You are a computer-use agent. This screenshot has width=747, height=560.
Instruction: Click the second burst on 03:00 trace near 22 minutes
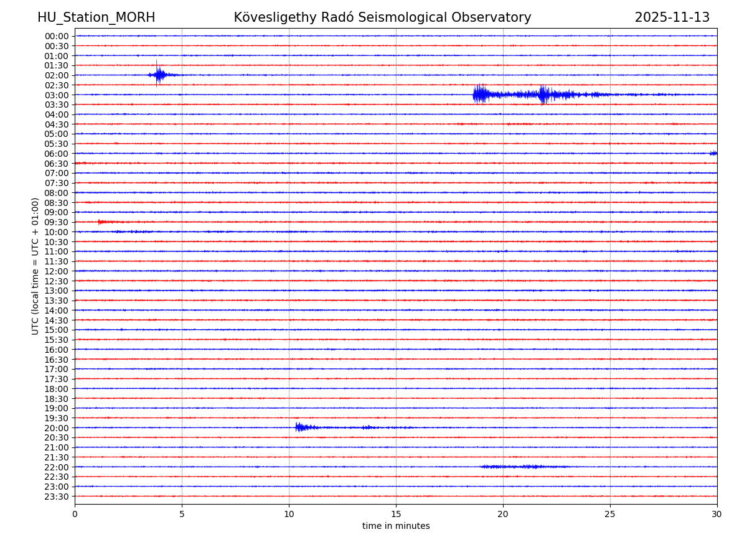click(x=544, y=95)
